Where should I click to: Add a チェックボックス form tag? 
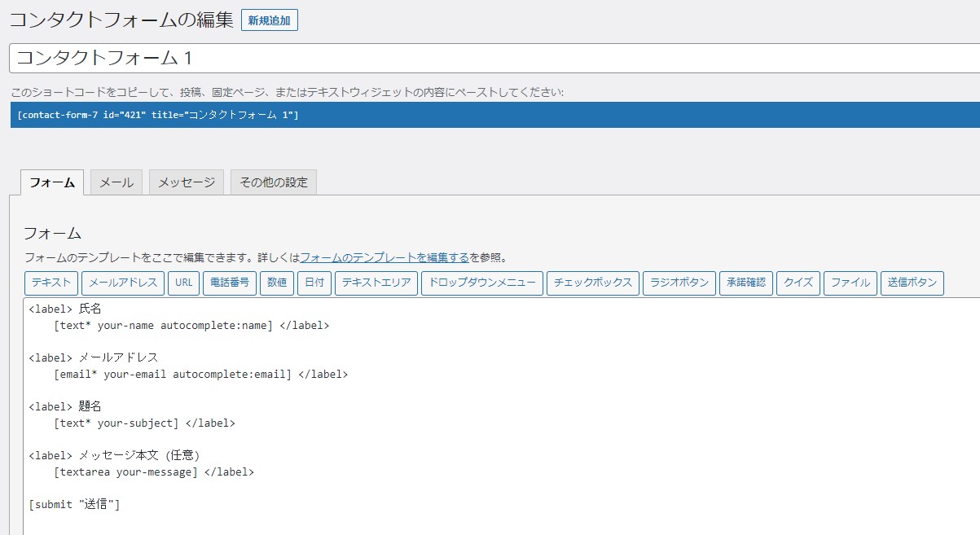[593, 283]
